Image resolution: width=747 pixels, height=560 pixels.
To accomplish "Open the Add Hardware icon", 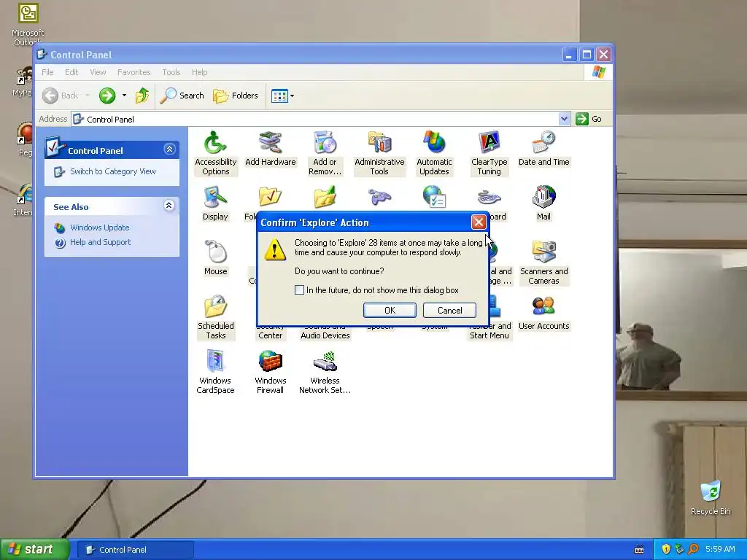I will pos(270,149).
